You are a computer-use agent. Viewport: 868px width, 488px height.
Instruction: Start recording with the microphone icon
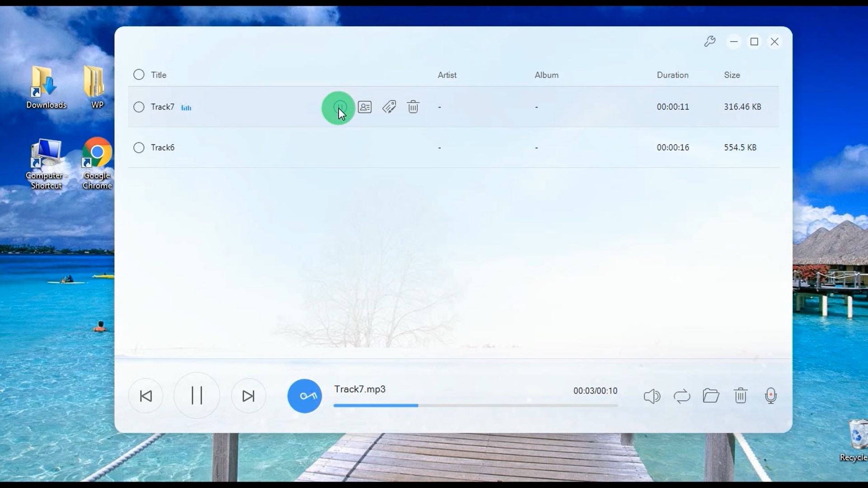click(x=771, y=396)
